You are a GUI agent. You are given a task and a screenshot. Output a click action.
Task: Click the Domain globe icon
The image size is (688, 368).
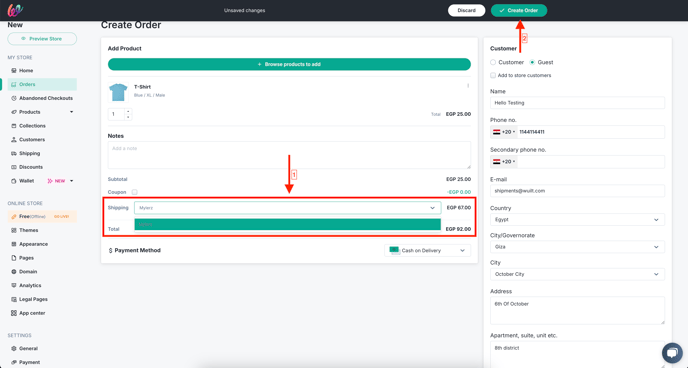coord(14,272)
